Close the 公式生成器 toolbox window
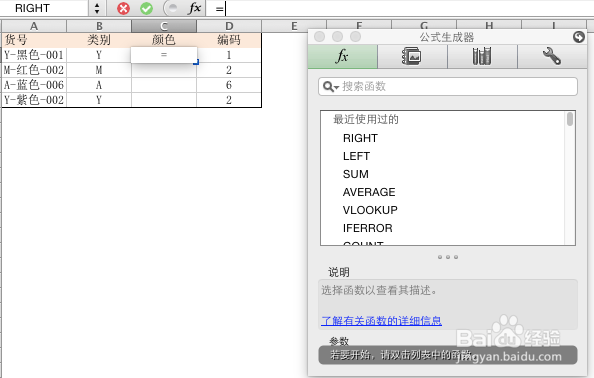594x378 pixels. (x=319, y=37)
